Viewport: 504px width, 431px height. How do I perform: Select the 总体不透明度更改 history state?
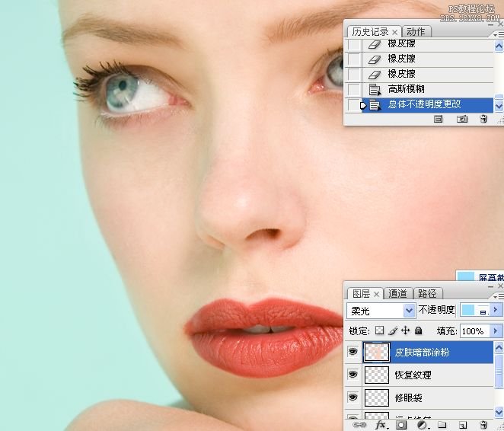click(x=428, y=105)
